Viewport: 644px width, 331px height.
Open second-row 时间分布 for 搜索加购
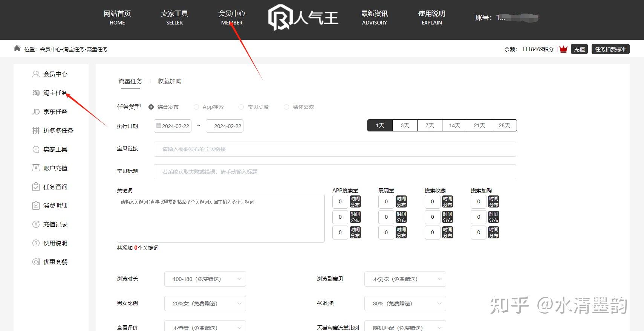pos(494,217)
